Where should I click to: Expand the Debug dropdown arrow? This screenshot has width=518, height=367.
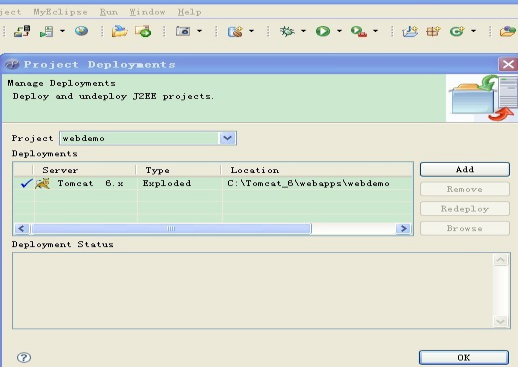click(303, 31)
